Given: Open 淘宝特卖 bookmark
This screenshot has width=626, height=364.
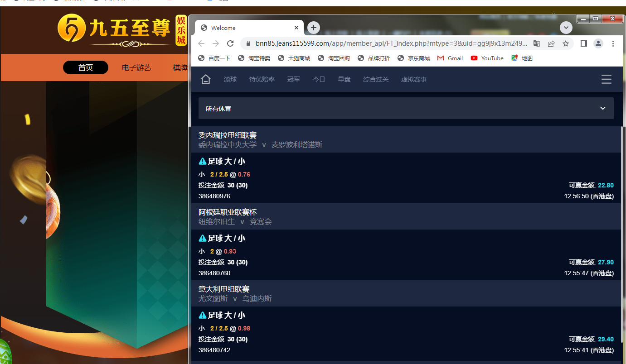Looking at the screenshot, I should [x=254, y=58].
